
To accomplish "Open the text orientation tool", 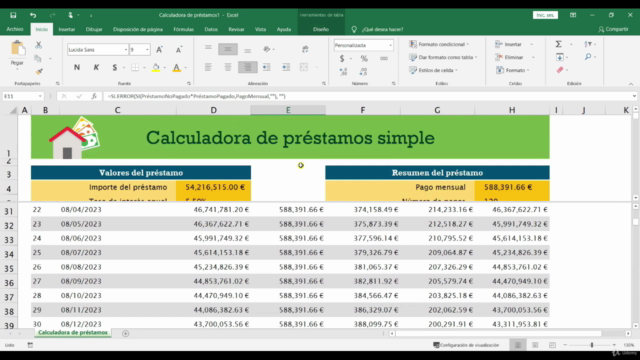I will point(267,49).
